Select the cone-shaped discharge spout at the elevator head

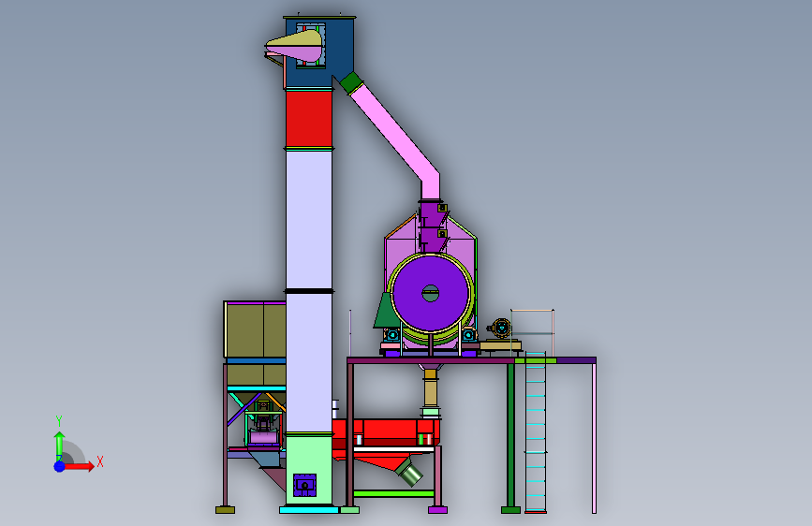tap(295, 46)
